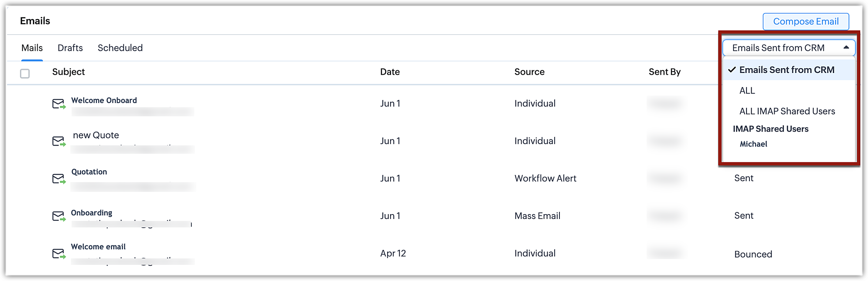
Task: Click the Compose Email button
Action: tap(806, 21)
